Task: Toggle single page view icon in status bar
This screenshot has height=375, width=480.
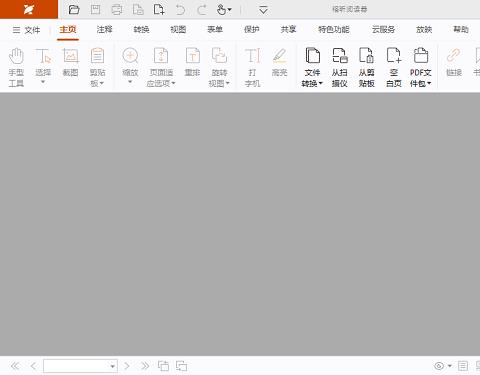Action: click(x=463, y=366)
